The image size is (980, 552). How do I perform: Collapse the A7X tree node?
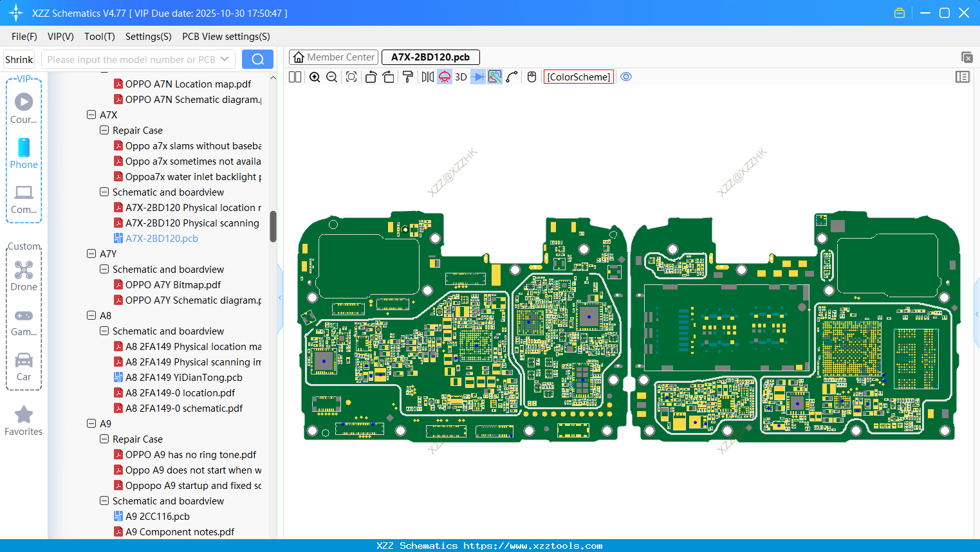(91, 115)
